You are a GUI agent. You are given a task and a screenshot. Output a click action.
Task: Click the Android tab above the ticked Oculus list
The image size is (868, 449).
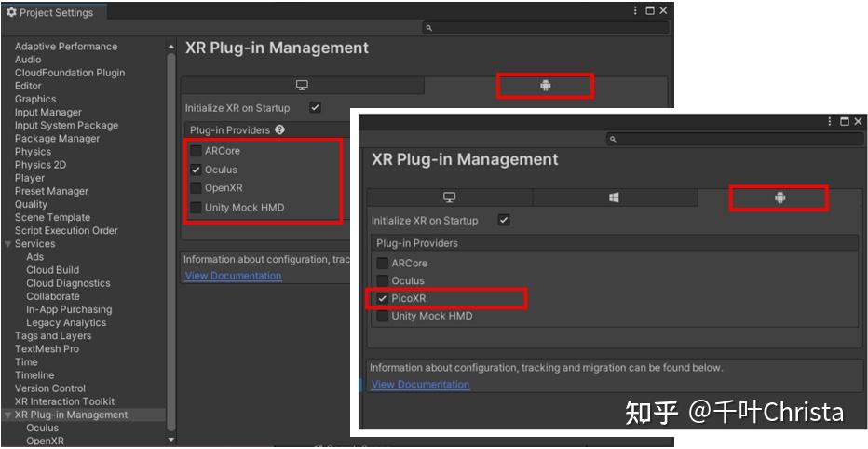pos(545,86)
